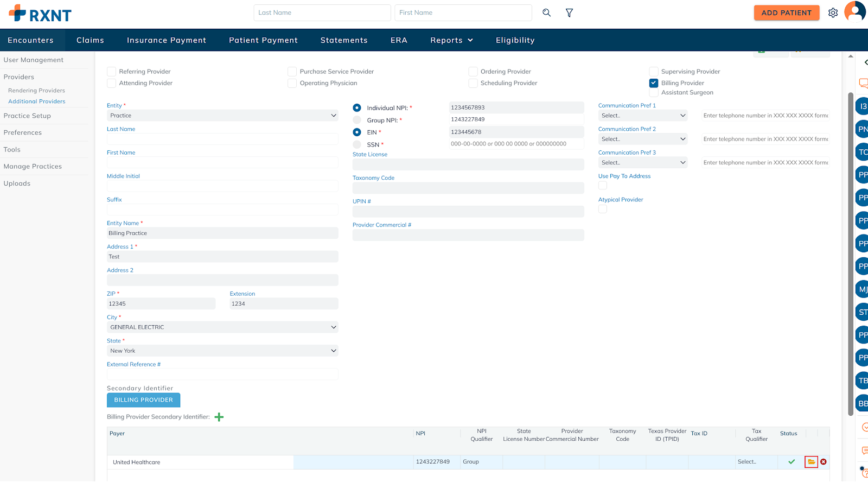Expand the Entity dropdown showing Practice
The height and width of the screenshot is (482, 868).
click(222, 116)
